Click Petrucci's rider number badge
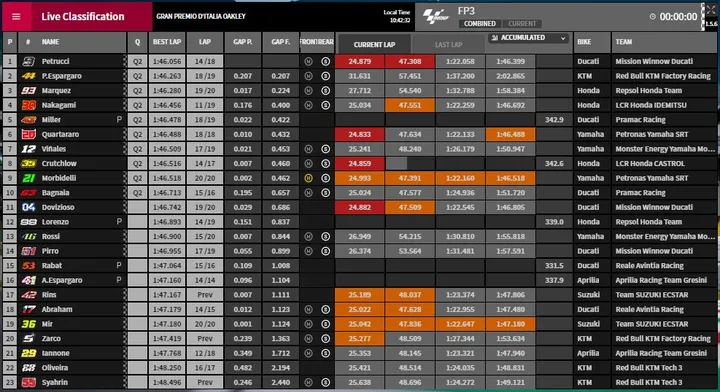This screenshot has height=392, width=720. click(28, 61)
